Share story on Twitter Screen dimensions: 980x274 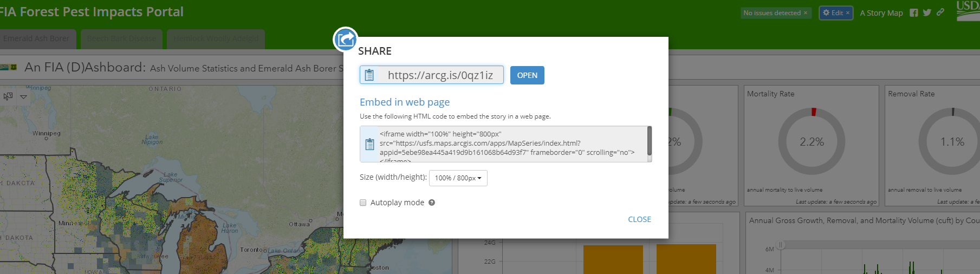927,12
